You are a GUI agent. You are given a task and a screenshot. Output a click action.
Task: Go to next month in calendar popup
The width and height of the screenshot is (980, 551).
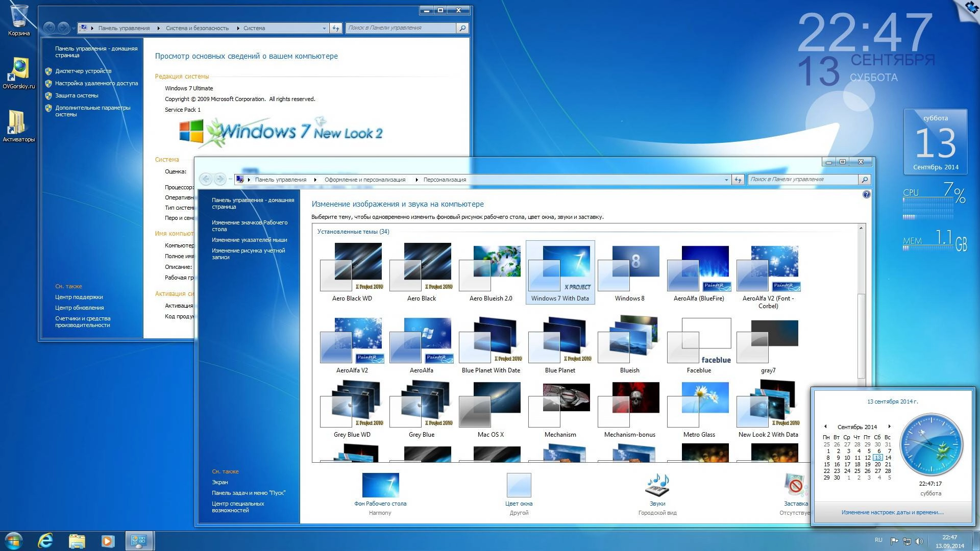coord(889,427)
